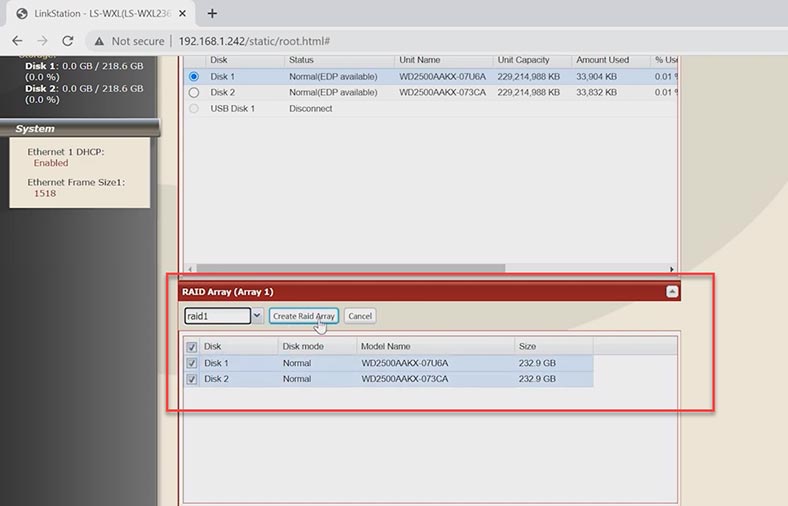Click Disk 2 'Normal(EDP available)' status

click(333, 92)
